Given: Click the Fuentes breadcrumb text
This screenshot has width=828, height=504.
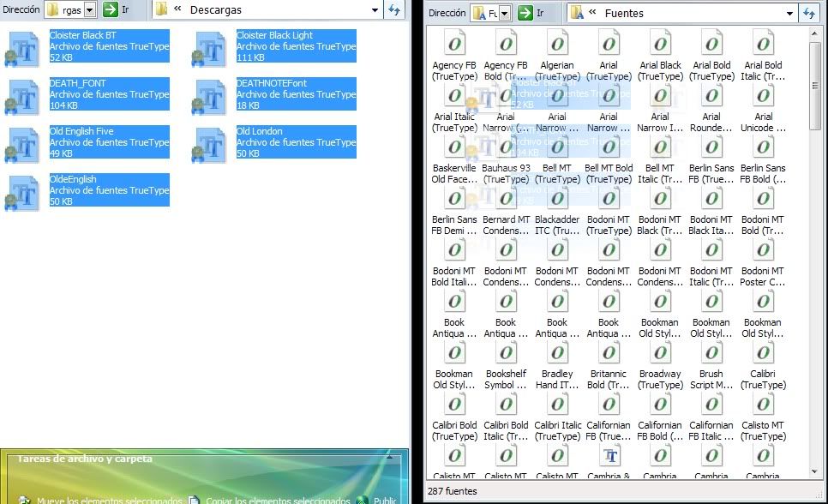Looking at the screenshot, I should 624,13.
